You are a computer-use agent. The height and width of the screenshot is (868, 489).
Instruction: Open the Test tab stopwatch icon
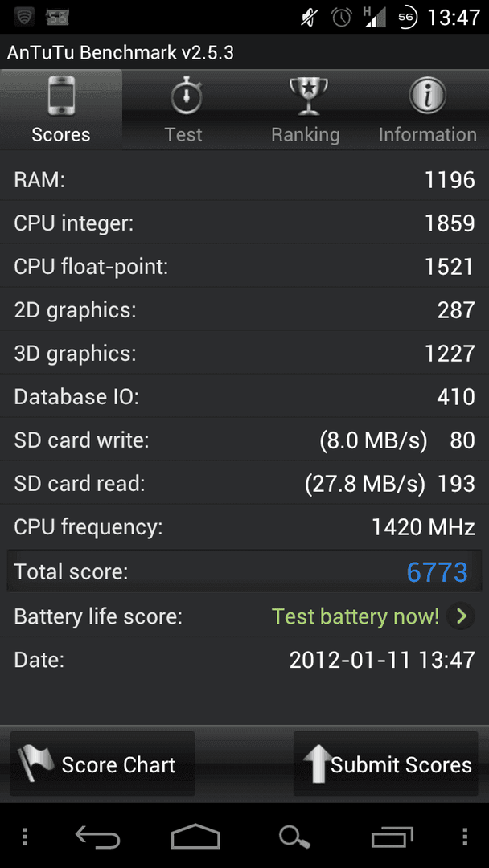click(186, 96)
